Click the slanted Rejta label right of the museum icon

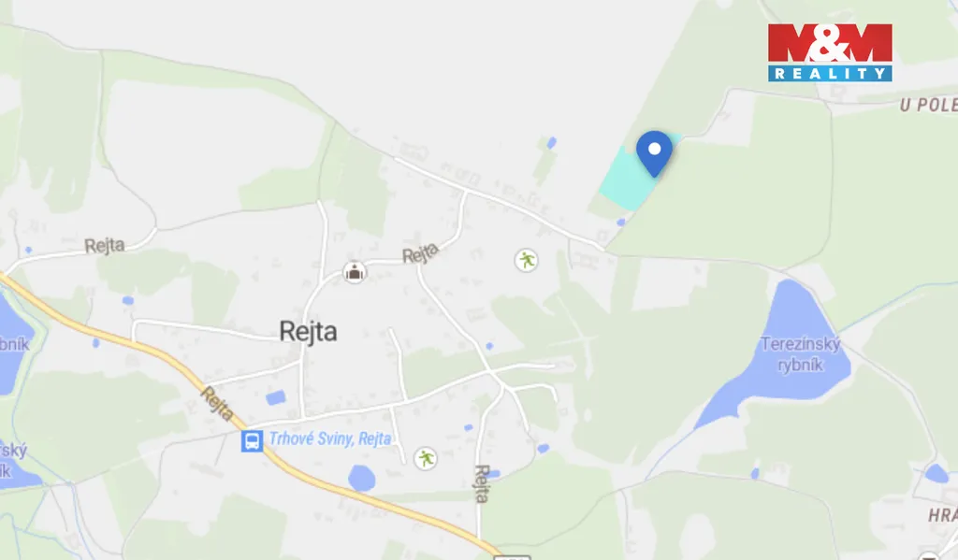click(x=420, y=252)
